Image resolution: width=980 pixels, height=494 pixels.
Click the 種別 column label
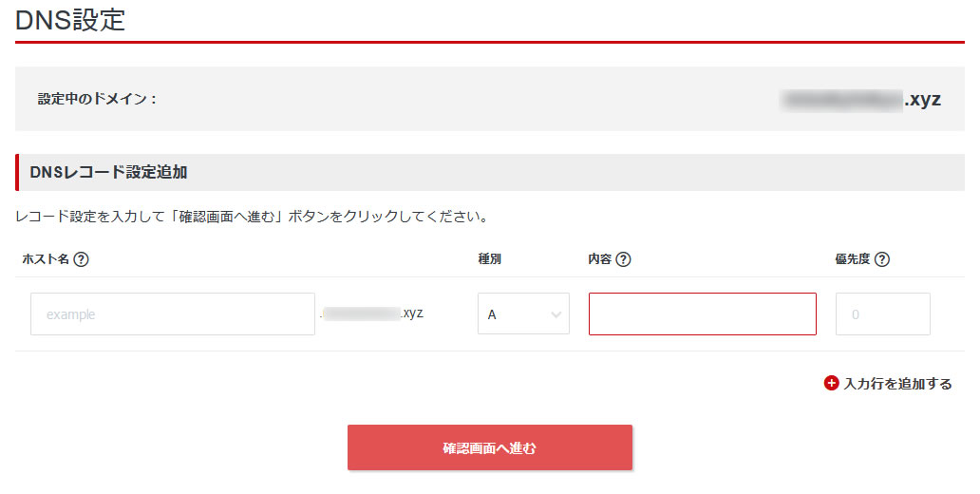click(489, 259)
